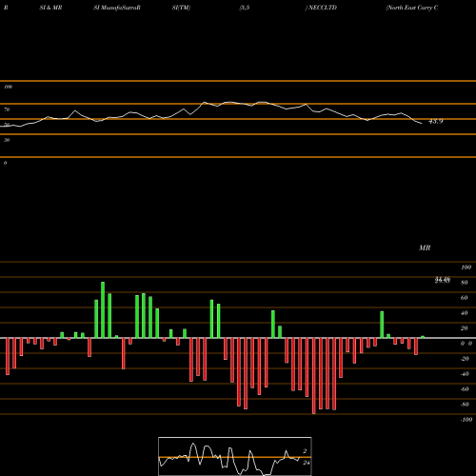Image resolution: width=476 pixels, height=476 pixels.
Task: Click the '20' label on MR axis
Action: 465,328
